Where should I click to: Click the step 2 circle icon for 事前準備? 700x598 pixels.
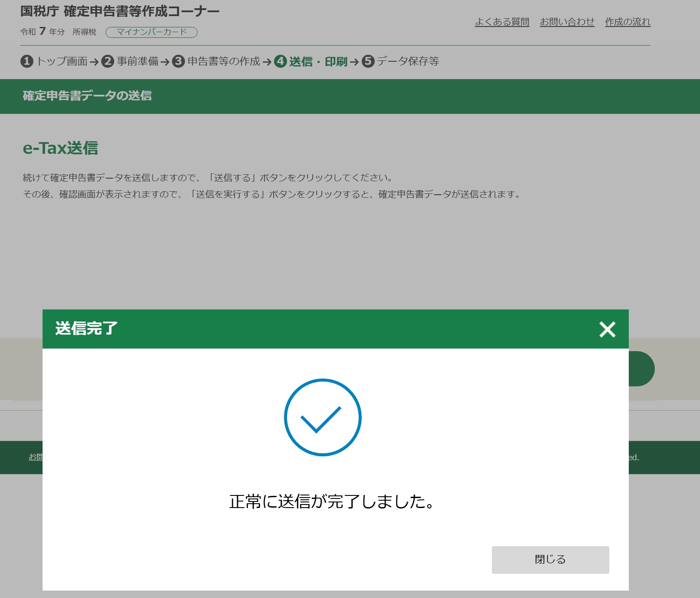108,61
